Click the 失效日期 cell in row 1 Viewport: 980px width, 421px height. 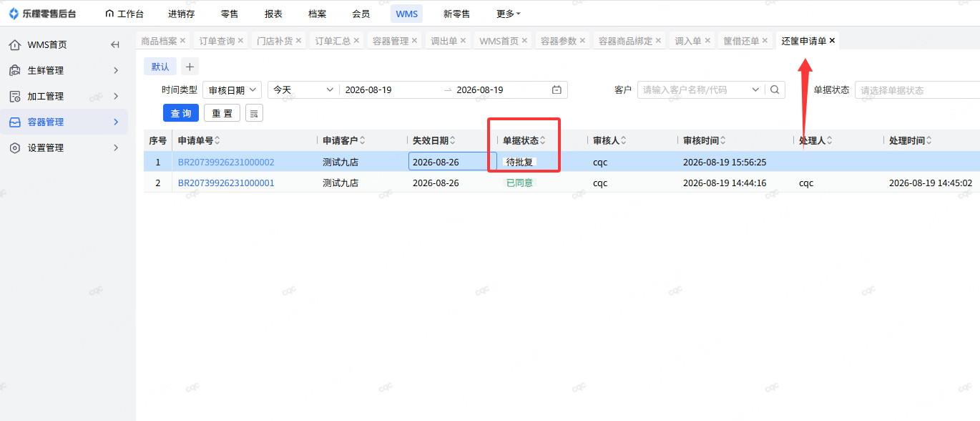452,162
